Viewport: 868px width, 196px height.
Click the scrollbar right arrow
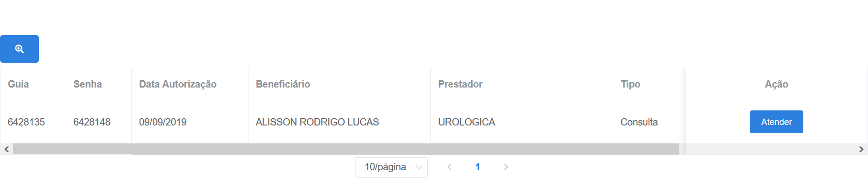(x=861, y=149)
